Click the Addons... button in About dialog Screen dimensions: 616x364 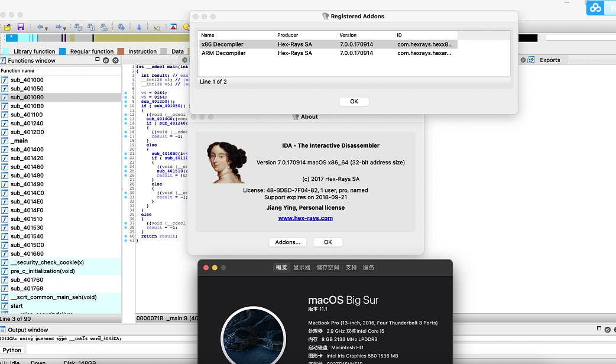[287, 242]
